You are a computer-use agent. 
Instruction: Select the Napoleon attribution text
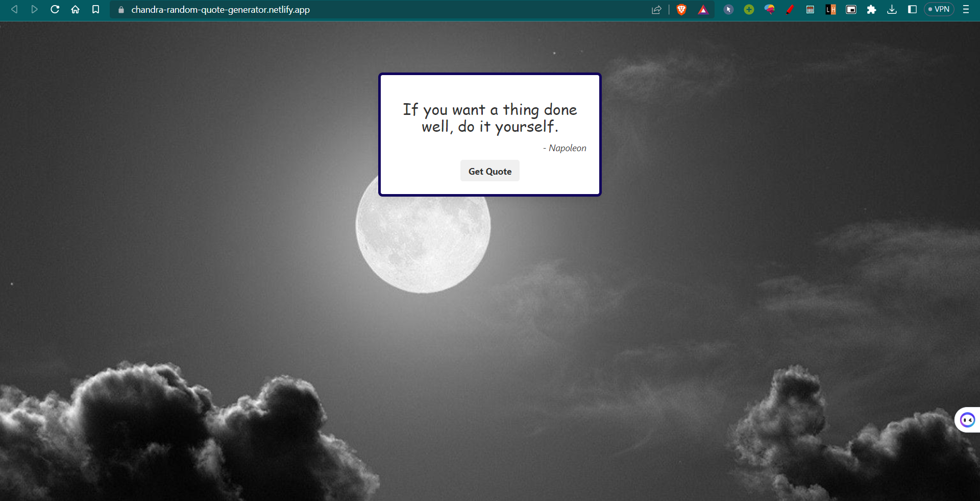tap(564, 148)
